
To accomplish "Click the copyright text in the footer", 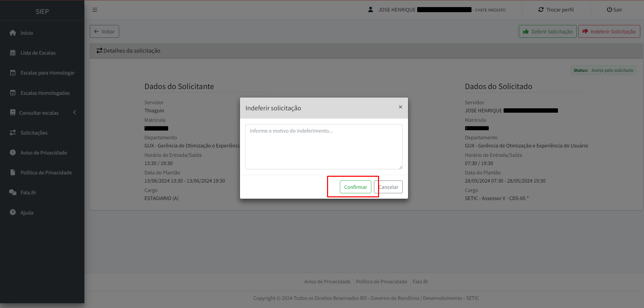I will (366, 298).
